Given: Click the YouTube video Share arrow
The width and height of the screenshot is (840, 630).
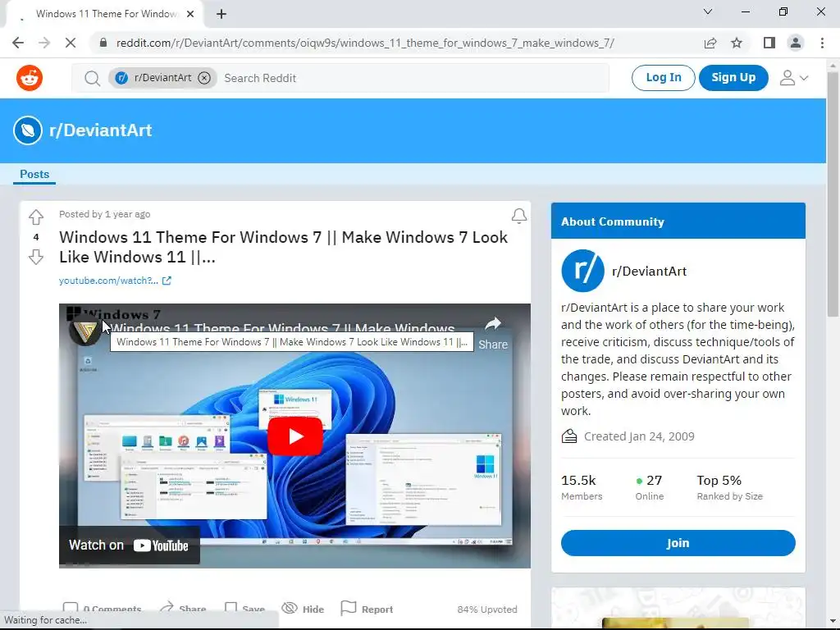Looking at the screenshot, I should point(493,332).
